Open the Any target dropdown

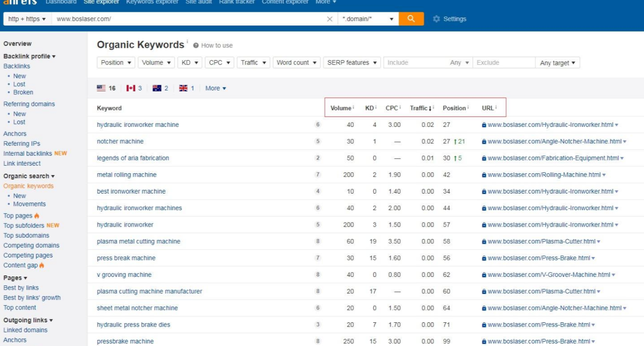558,62
